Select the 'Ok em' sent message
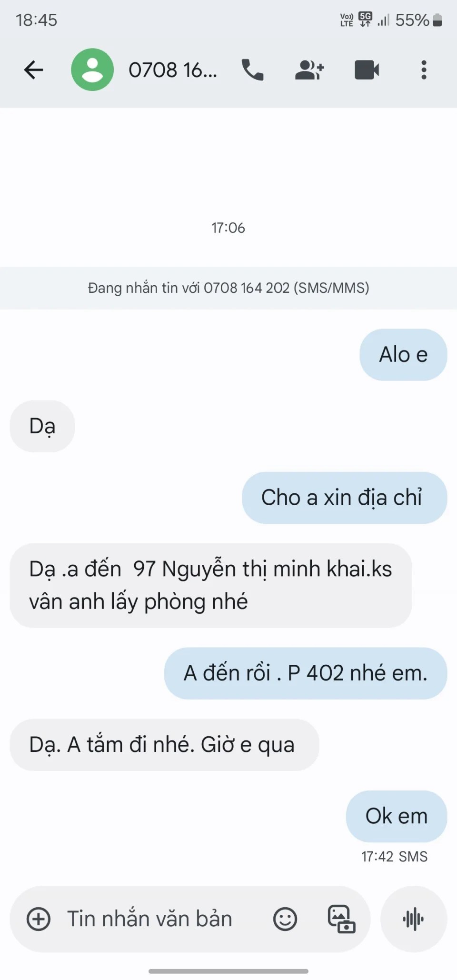 (397, 816)
